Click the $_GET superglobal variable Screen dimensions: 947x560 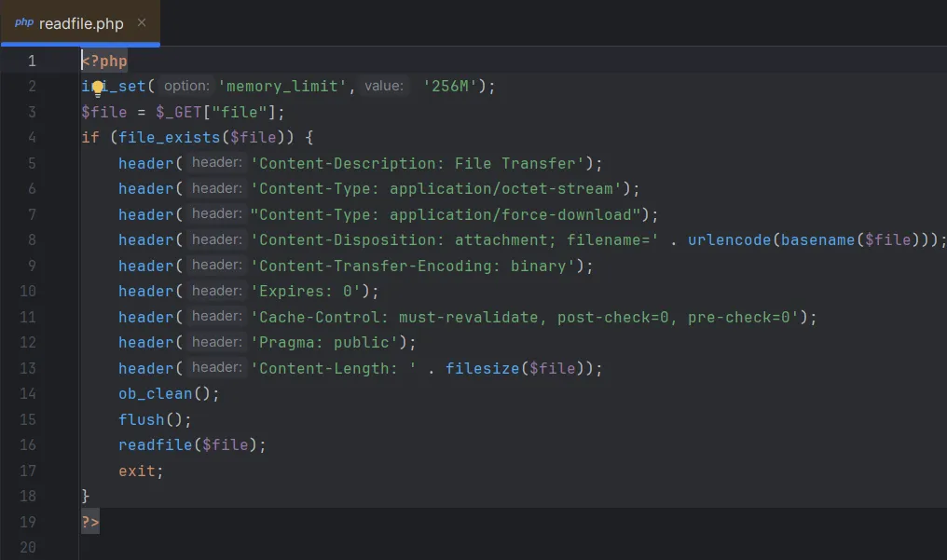coord(183,112)
